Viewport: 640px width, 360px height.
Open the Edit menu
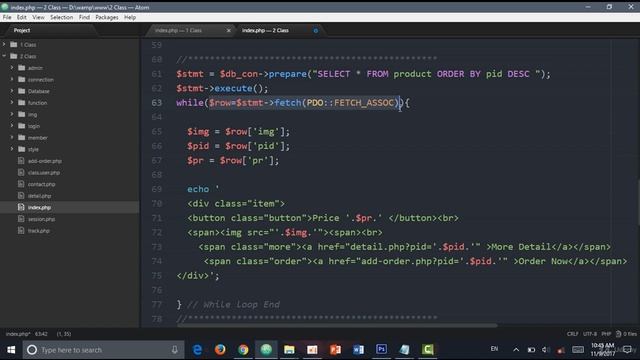(22, 17)
